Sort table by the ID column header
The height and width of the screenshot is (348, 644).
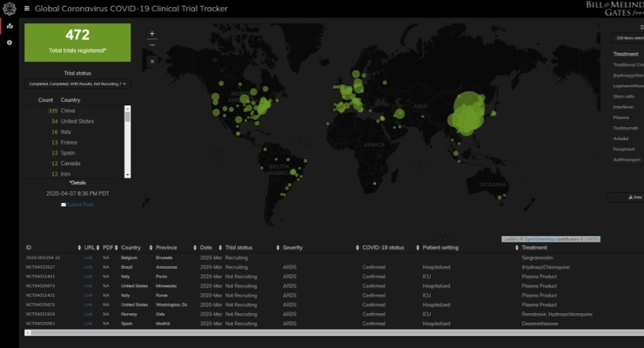pos(29,248)
